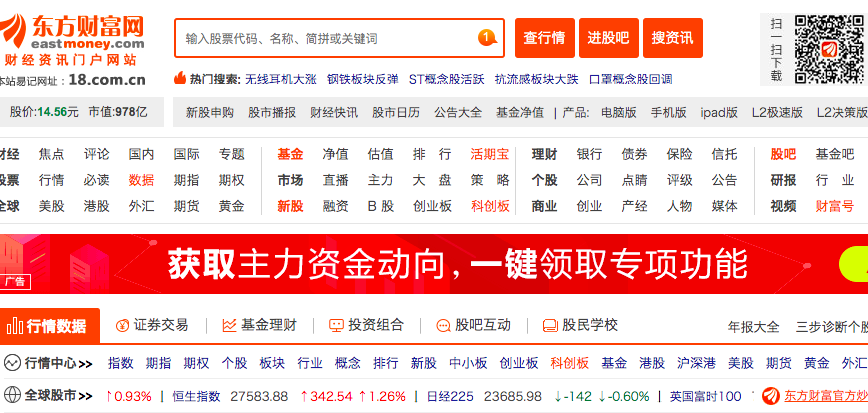The width and height of the screenshot is (868, 413).
Task: Click the red 获取主力资金动向 banner
Action: (x=434, y=263)
